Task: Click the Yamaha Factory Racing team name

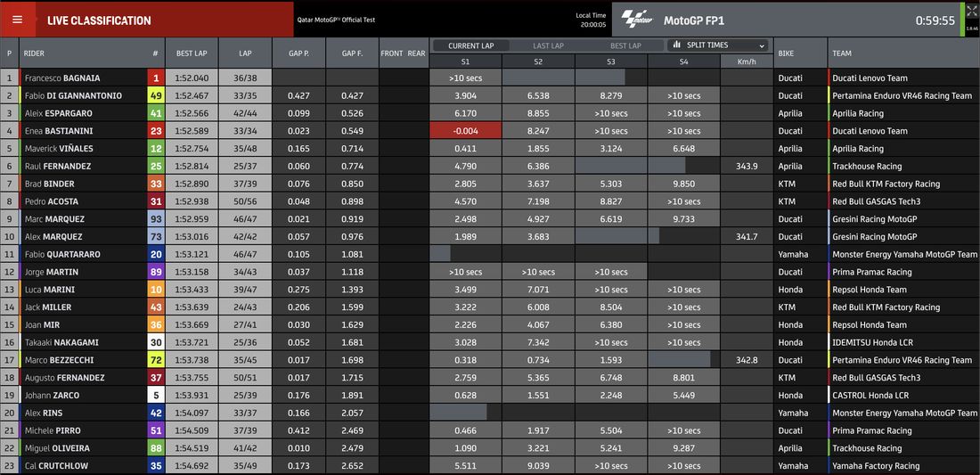Action: pos(876,465)
